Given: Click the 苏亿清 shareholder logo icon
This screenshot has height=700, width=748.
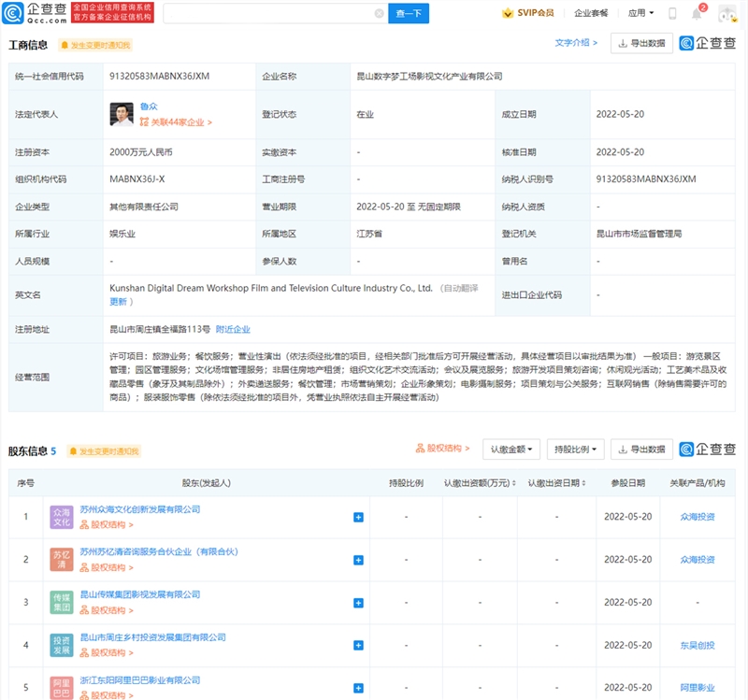Looking at the screenshot, I should point(62,560).
